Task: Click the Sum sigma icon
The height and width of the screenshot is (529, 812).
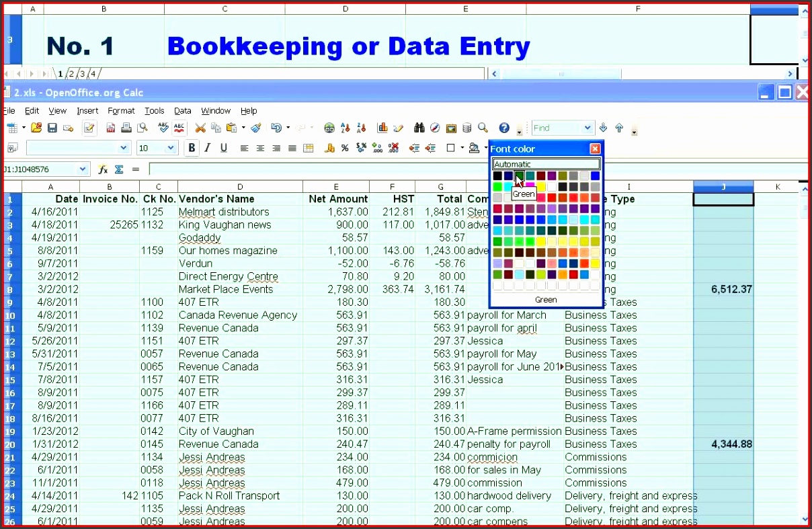Action: click(119, 169)
